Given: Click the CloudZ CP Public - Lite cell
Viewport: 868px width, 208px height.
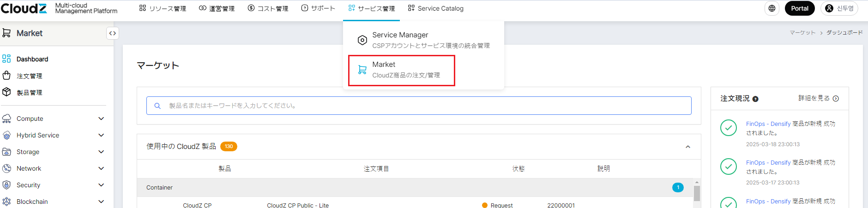Looking at the screenshot, I should pyautogui.click(x=298, y=205).
